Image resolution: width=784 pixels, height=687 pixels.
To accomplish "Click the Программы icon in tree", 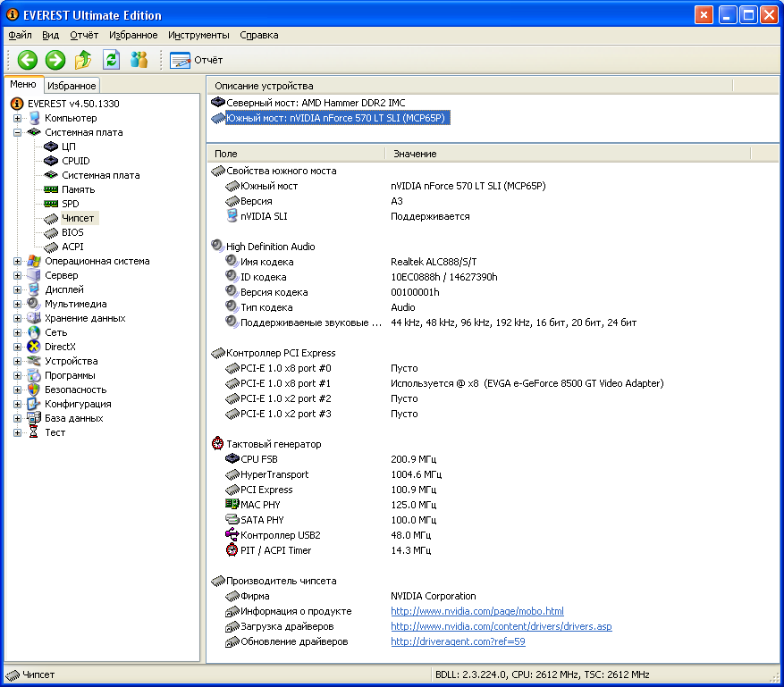I will coord(34,376).
